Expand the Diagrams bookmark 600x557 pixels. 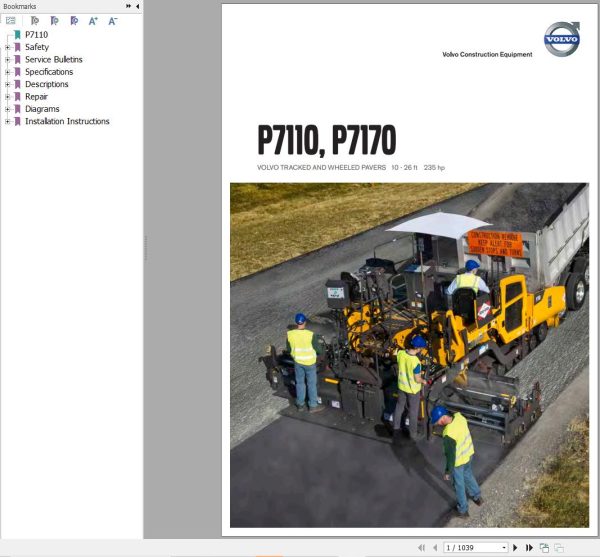pyautogui.click(x=7, y=109)
